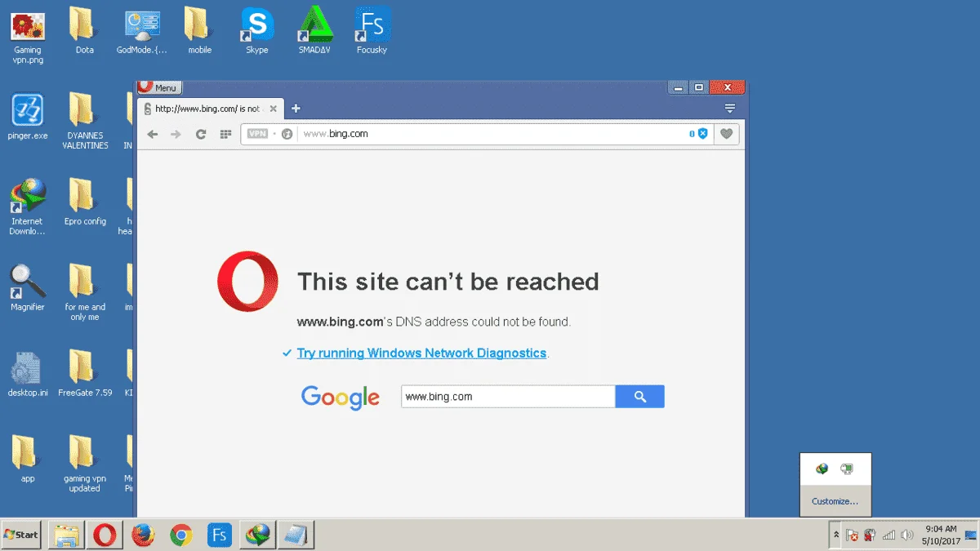Open Opera's tab menu icon at the right of the tab bar
The width and height of the screenshot is (980, 551).
click(730, 109)
